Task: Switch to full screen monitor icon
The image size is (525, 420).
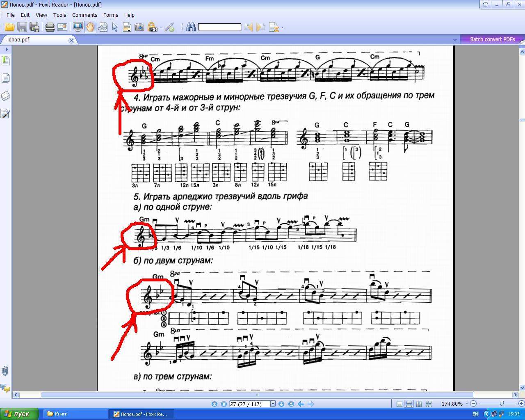Action: click(x=77, y=27)
